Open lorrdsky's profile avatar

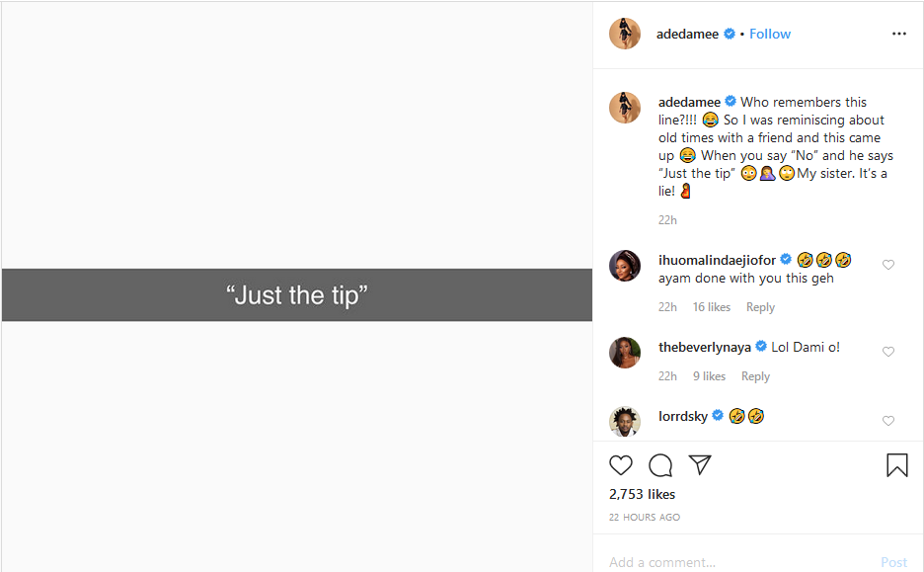pyautogui.click(x=625, y=420)
